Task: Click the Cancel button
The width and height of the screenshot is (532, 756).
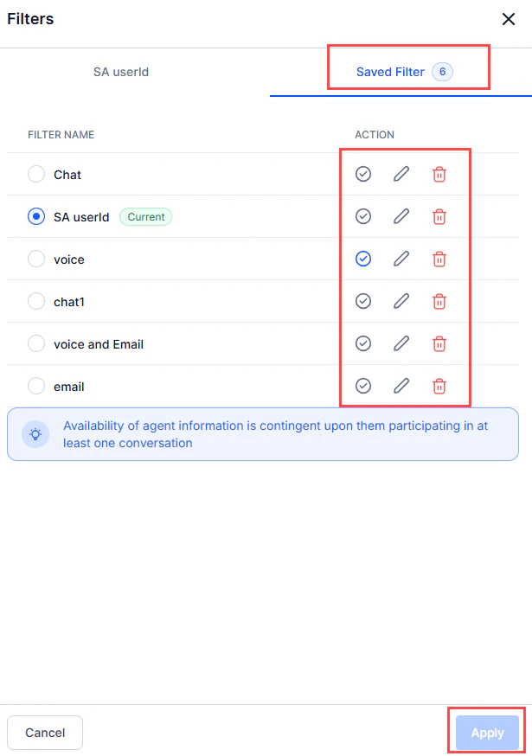Action: [44, 733]
